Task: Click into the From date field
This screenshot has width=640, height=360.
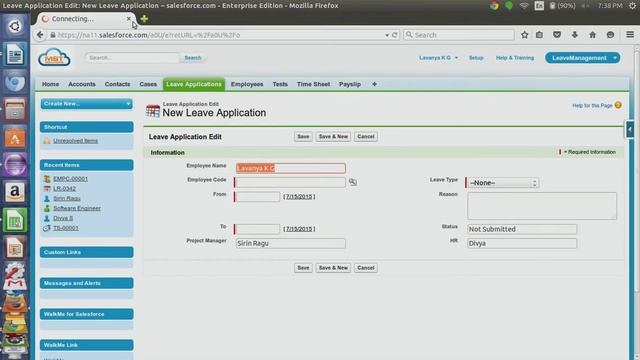Action: click(x=258, y=197)
